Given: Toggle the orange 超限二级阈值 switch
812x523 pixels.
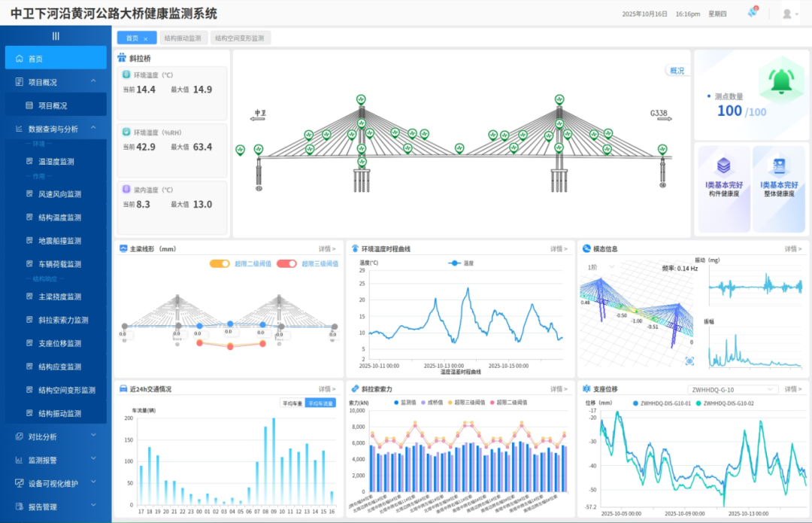Looking at the screenshot, I should click(220, 264).
